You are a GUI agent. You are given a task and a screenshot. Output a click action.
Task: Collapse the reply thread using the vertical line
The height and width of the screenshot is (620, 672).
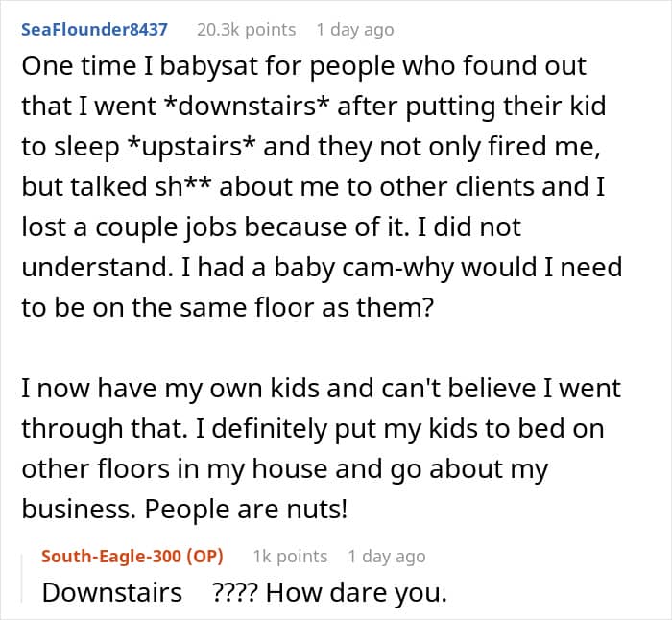pos(22,579)
